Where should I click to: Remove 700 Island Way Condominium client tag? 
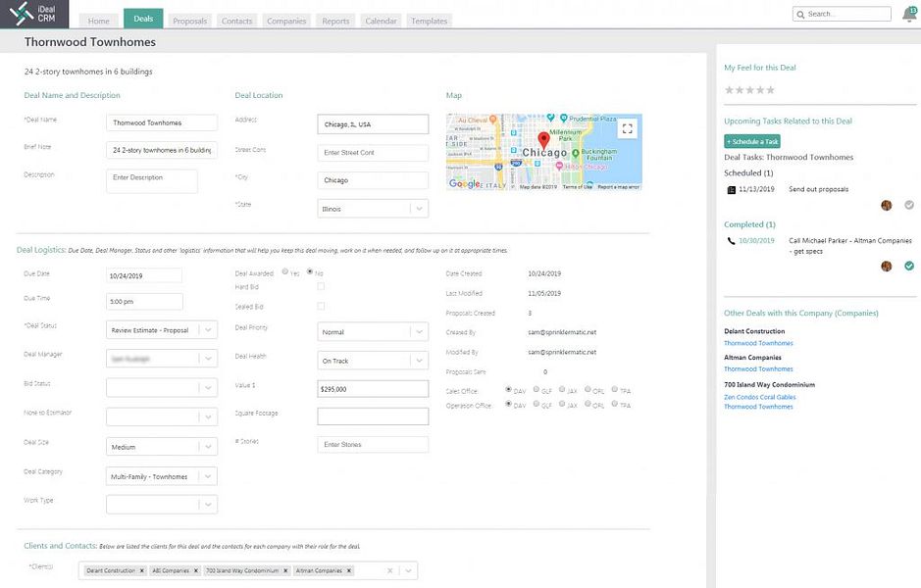(x=285, y=570)
